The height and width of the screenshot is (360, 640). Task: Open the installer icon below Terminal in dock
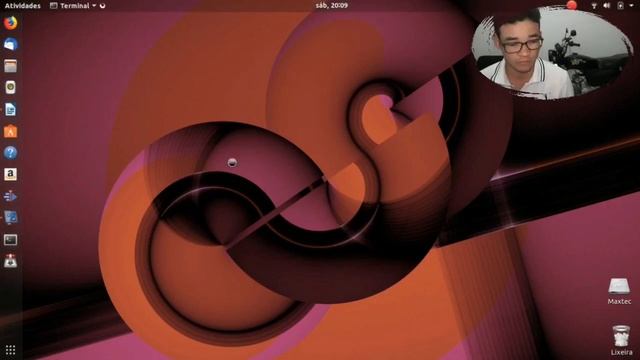click(x=11, y=261)
